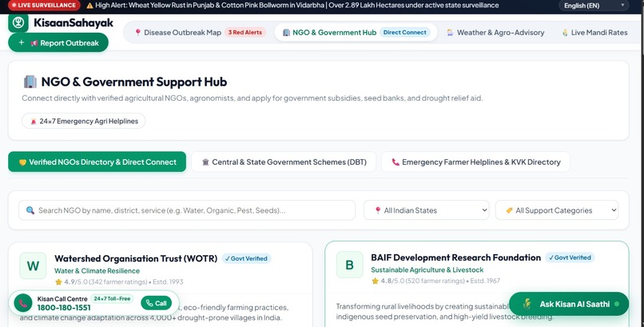Click the 24×7 Toll-Free badge
Screen dimensions: 644x327
[112, 299]
